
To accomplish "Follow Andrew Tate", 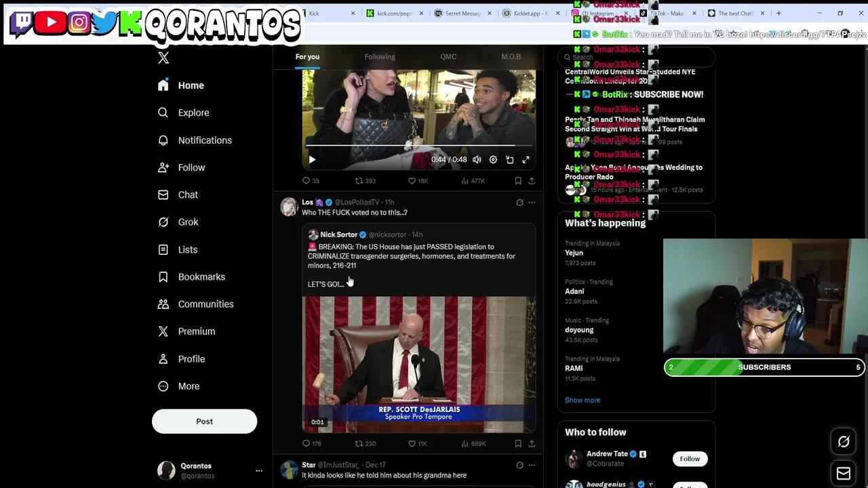I will pos(690,459).
